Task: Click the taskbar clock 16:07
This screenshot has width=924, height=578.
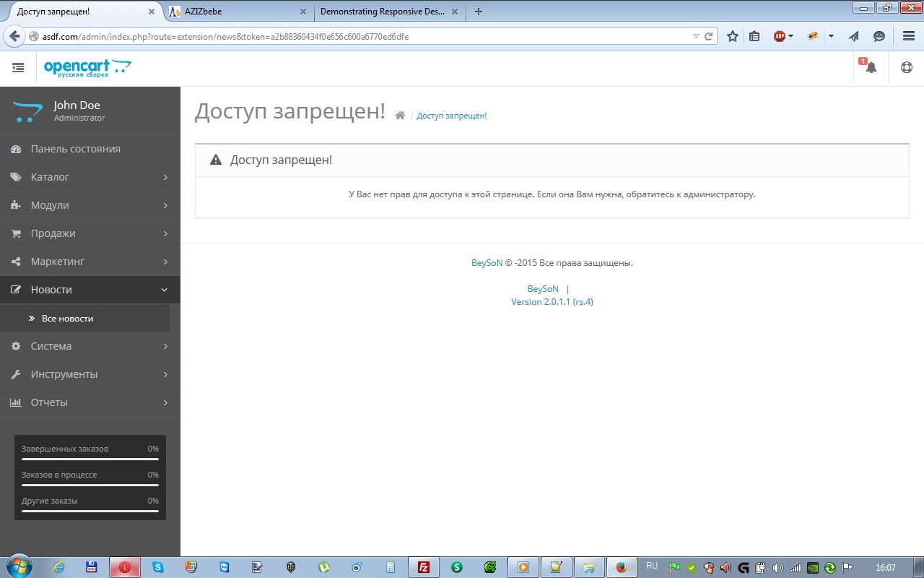Action: pos(885,568)
